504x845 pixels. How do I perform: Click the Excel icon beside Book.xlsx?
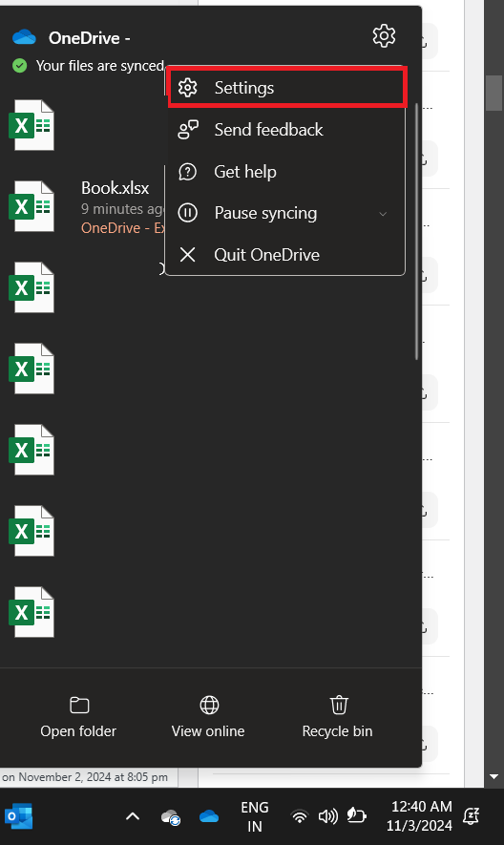tap(31, 206)
